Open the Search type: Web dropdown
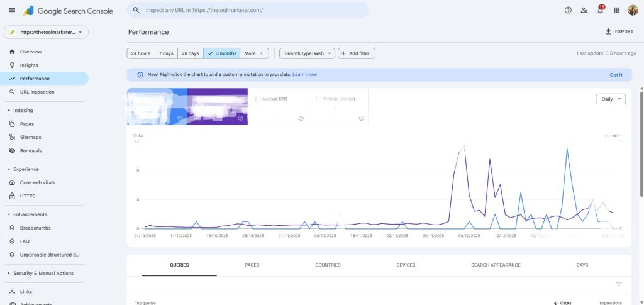644x305 pixels. [307, 53]
